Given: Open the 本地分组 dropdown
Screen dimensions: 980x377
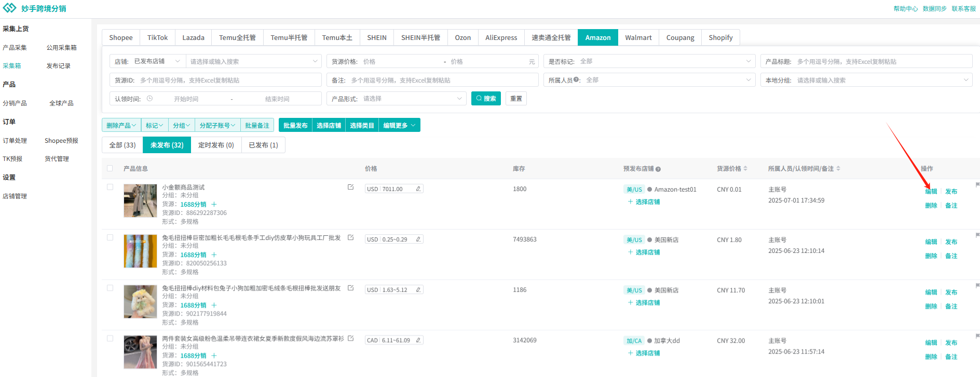Looking at the screenshot, I should click(866, 80).
